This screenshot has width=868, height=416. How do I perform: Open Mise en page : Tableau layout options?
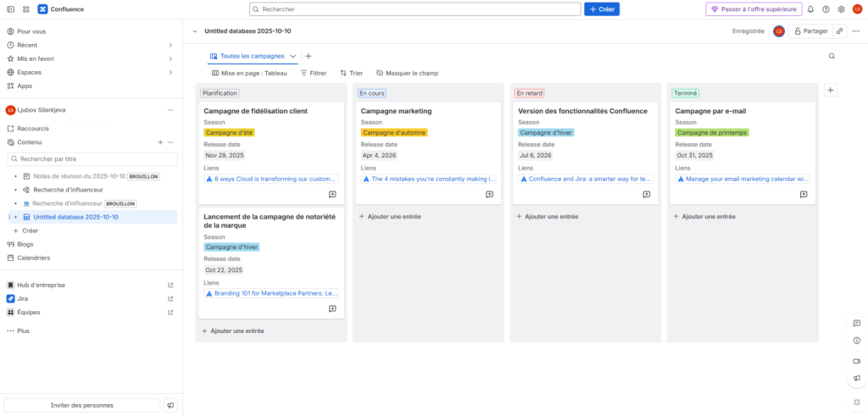(249, 73)
